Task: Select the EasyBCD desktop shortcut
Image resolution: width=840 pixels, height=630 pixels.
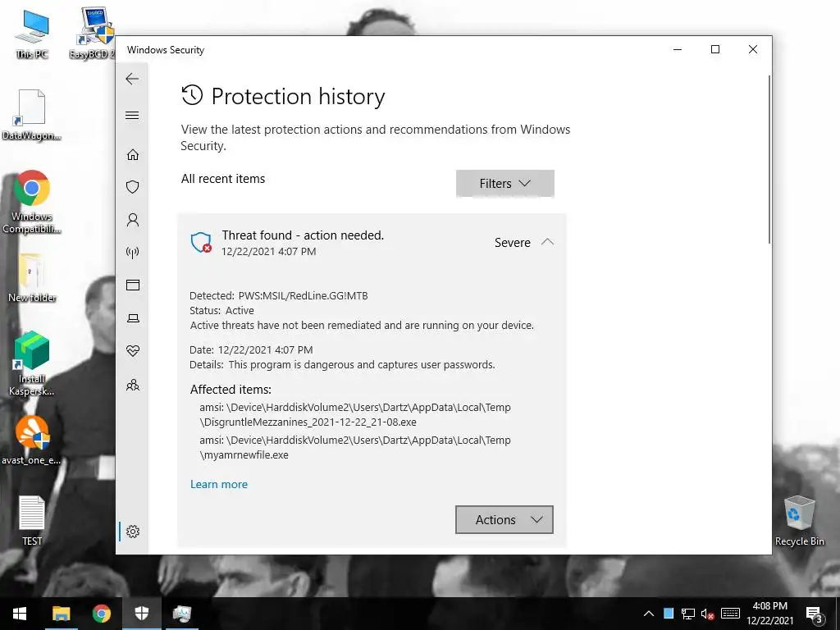Action: coord(94,33)
